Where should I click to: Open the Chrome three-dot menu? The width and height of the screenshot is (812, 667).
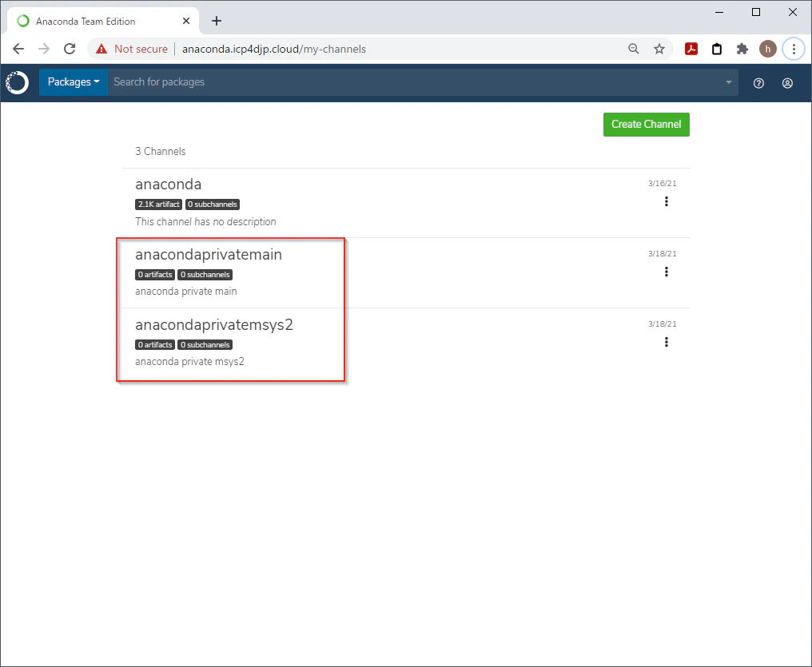coord(794,50)
